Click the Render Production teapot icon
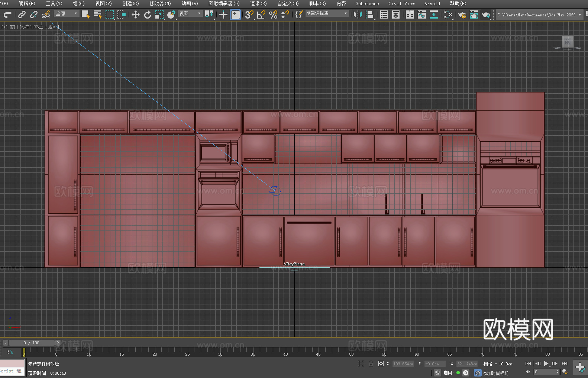588x378 pixels. [486, 14]
